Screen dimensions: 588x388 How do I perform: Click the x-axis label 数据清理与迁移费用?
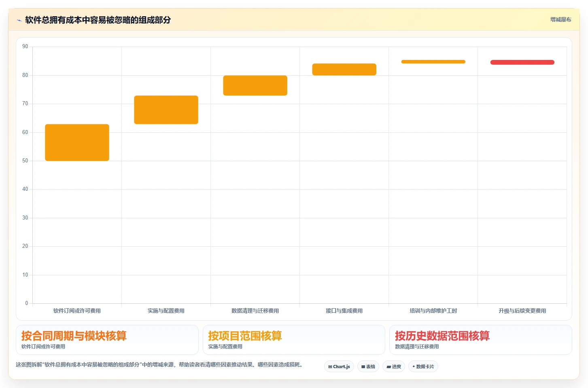[x=255, y=311]
